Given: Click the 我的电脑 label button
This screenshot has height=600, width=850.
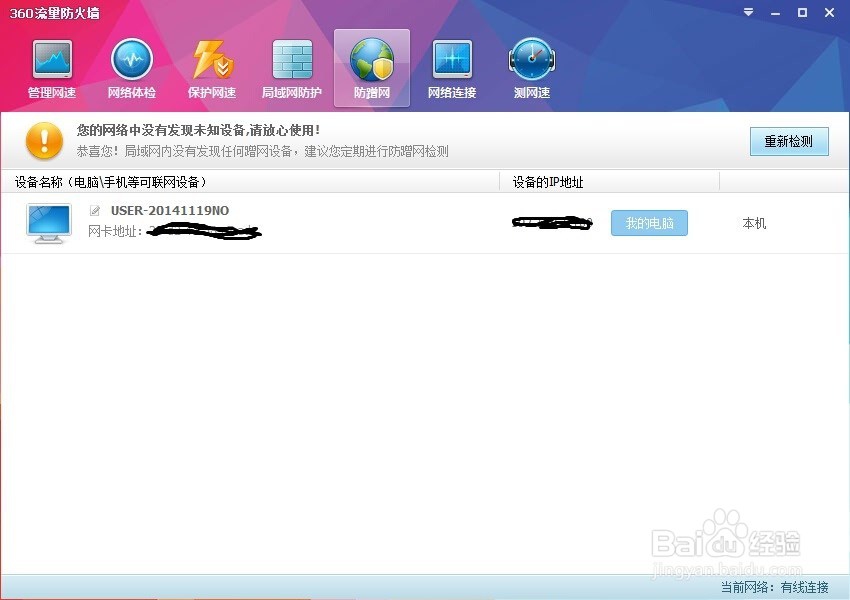Looking at the screenshot, I should click(649, 223).
